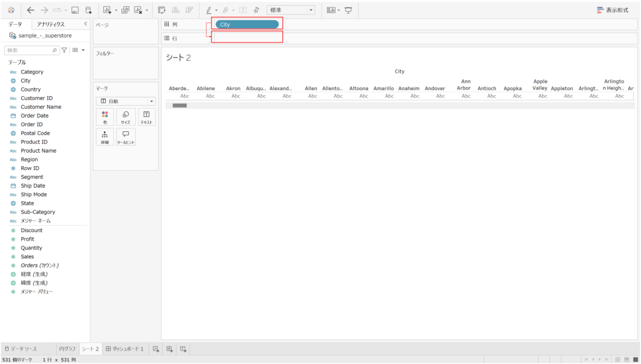
Task: Click the swap rows and columns icon
Action: 162,10
